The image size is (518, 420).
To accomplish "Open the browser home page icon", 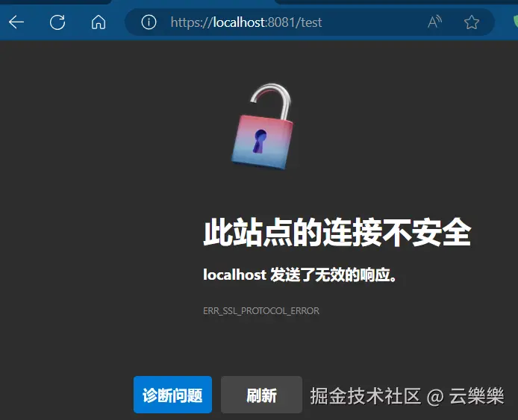I will 99,22.
